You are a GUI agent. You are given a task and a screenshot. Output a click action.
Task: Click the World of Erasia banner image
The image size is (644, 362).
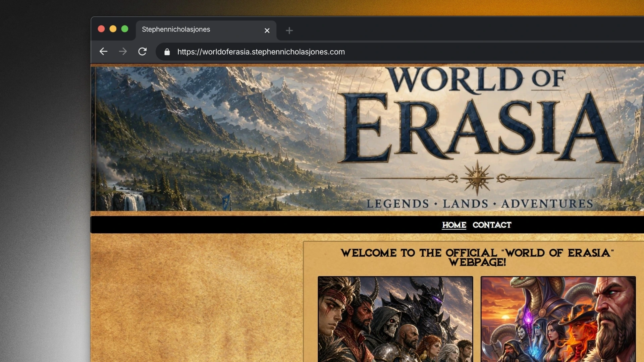click(368, 138)
